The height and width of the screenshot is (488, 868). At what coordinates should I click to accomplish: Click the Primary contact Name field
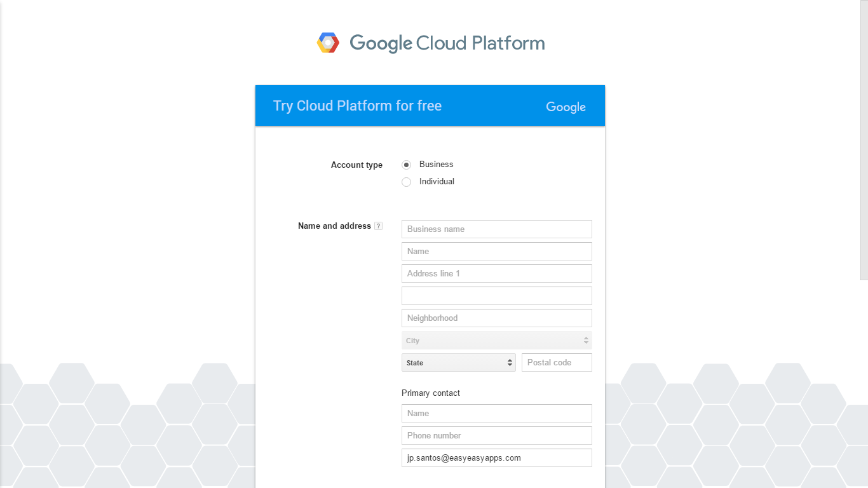[496, 413]
